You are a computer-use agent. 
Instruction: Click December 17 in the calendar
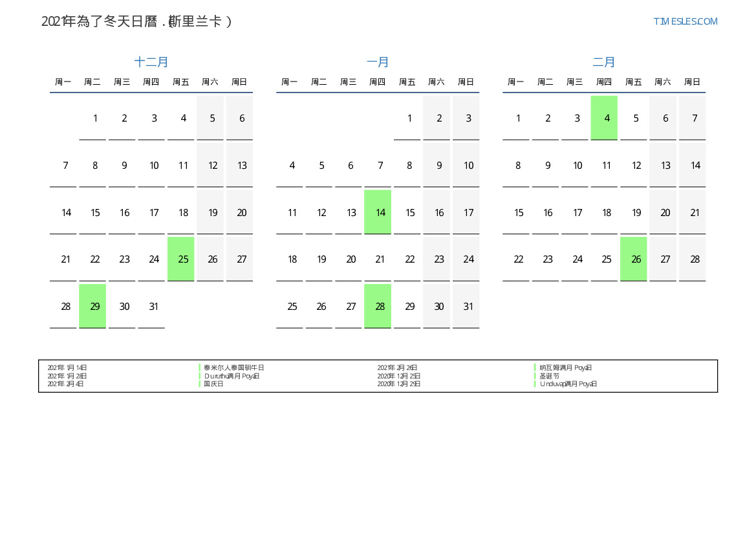coord(151,212)
